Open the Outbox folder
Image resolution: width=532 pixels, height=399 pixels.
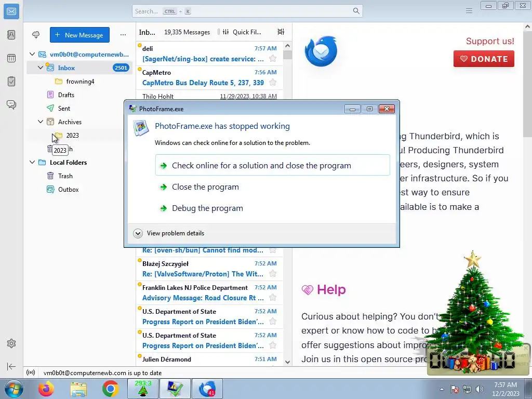coord(79,189)
